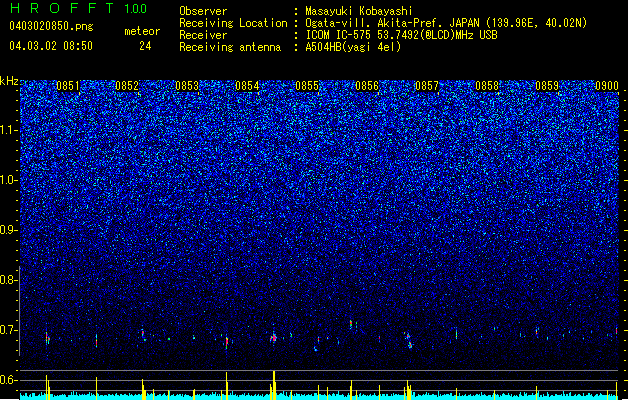
Task: Click the 0.9 kHz axis tick label
Action: (x=9, y=230)
